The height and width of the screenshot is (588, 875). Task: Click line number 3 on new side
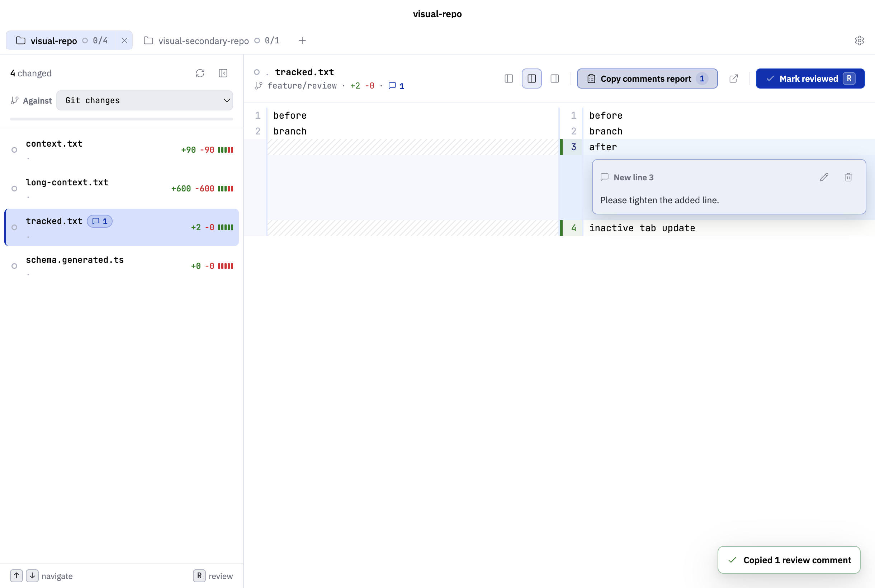click(573, 147)
